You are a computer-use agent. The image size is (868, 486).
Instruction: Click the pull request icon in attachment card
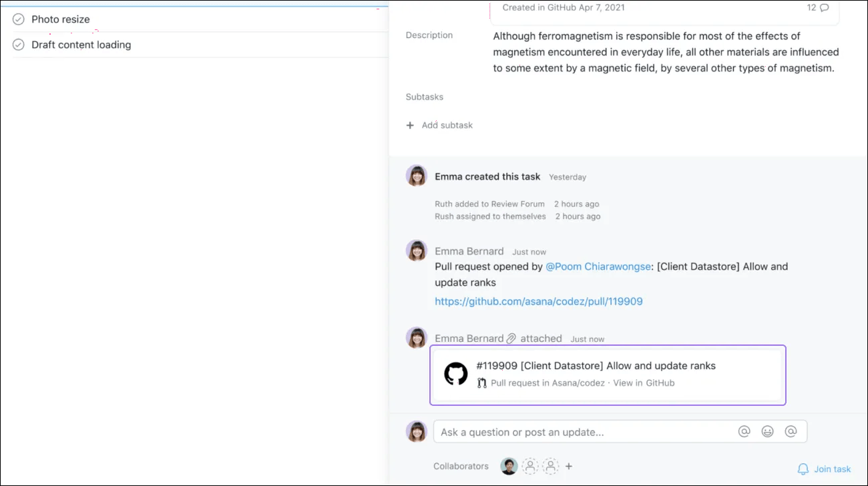(x=482, y=383)
